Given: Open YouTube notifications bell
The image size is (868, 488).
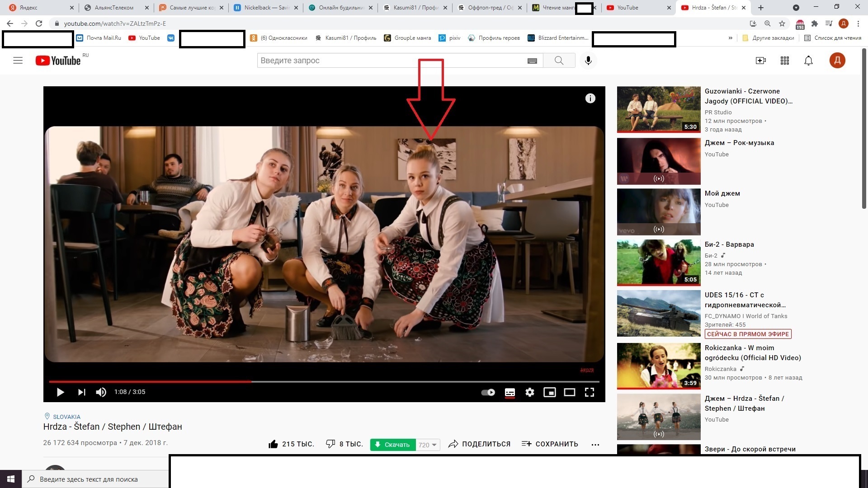Looking at the screenshot, I should (808, 61).
